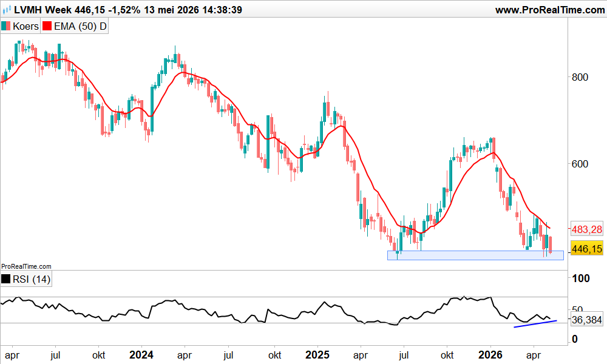Click the 2026 year label on time axis
The height and width of the screenshot is (364, 607).
(x=490, y=355)
